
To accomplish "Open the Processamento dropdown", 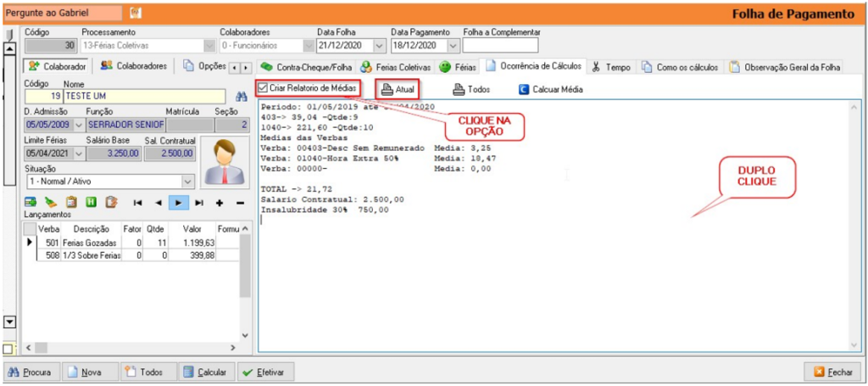I will click(x=210, y=46).
